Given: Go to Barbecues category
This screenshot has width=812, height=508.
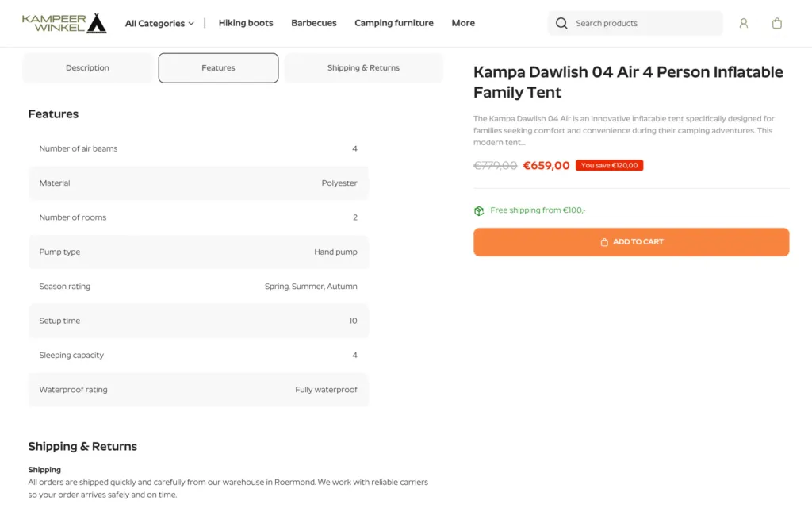Looking at the screenshot, I should click(314, 23).
